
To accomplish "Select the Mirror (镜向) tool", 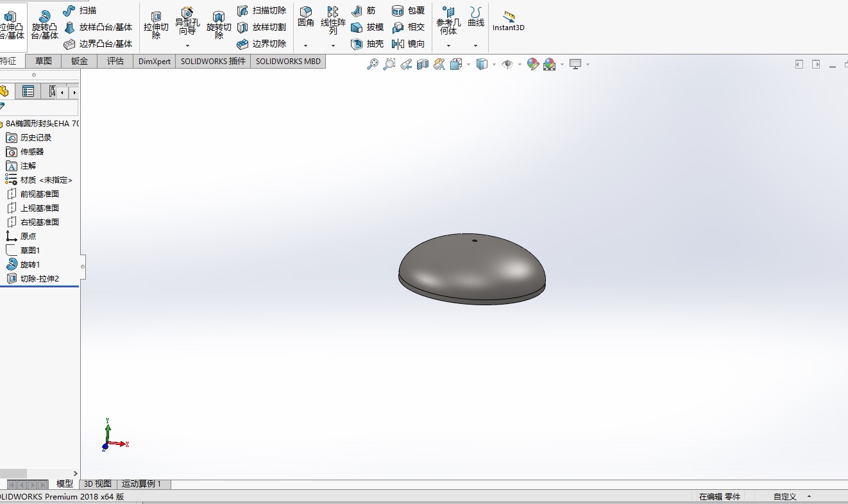I will [x=408, y=44].
